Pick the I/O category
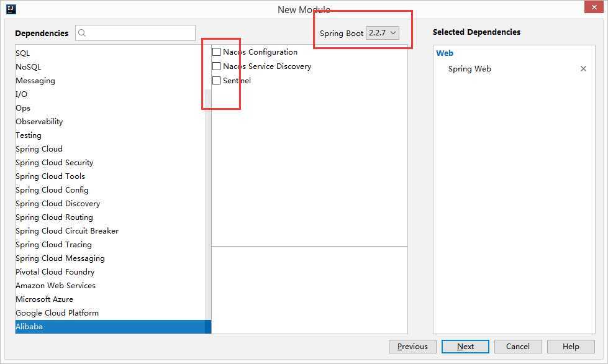This screenshot has height=364, width=608. (x=110, y=94)
